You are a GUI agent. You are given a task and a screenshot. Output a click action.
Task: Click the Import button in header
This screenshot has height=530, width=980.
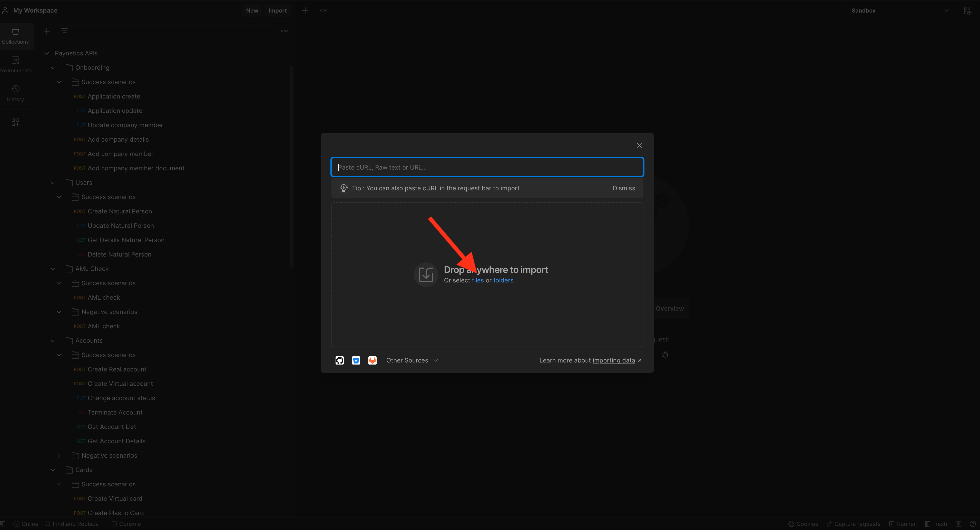click(x=277, y=11)
